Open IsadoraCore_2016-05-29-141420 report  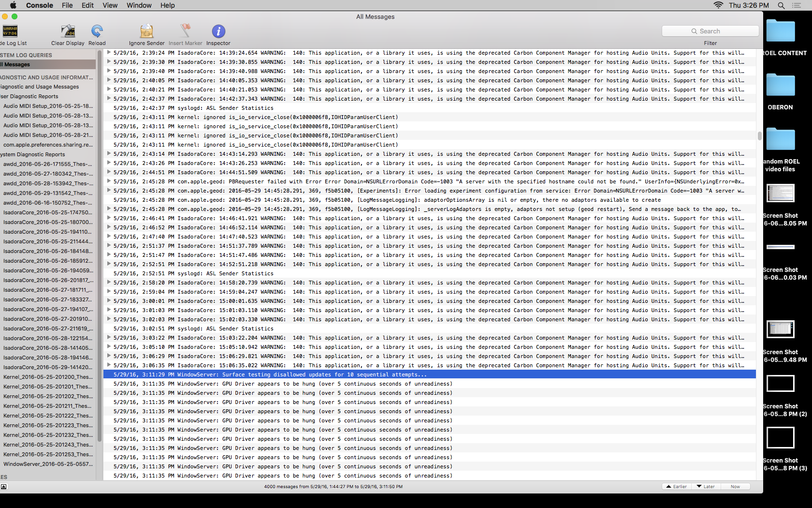pyautogui.click(x=48, y=367)
